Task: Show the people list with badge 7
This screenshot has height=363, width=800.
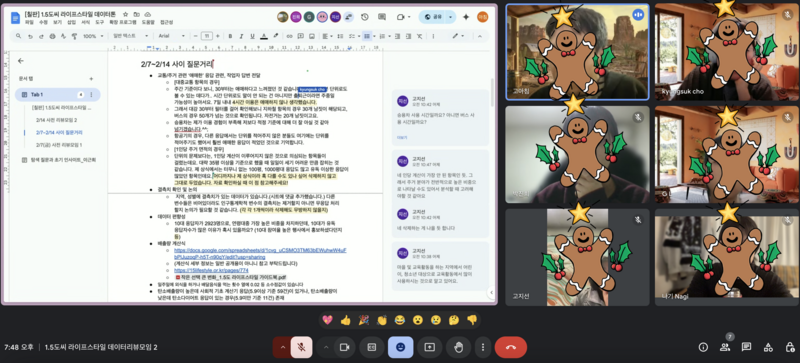Action: point(725,347)
